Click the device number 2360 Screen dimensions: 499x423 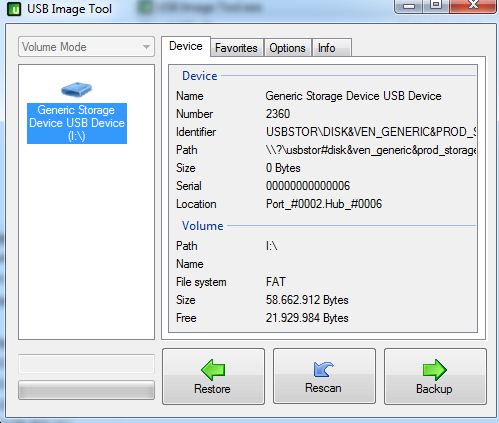pyautogui.click(x=278, y=114)
